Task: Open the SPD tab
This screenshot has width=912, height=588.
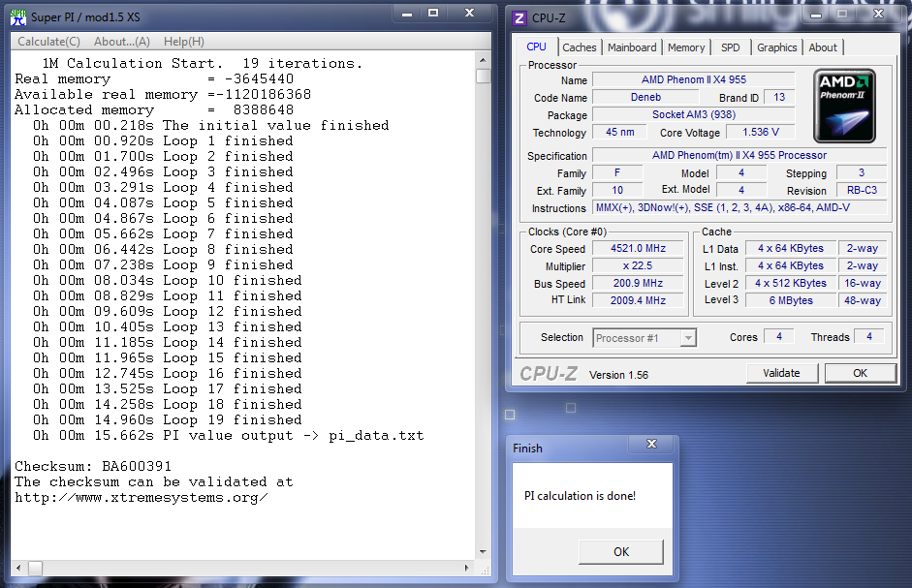Action: pyautogui.click(x=731, y=47)
